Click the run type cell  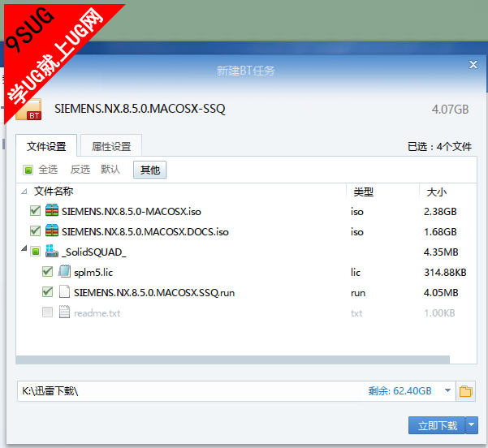click(358, 293)
